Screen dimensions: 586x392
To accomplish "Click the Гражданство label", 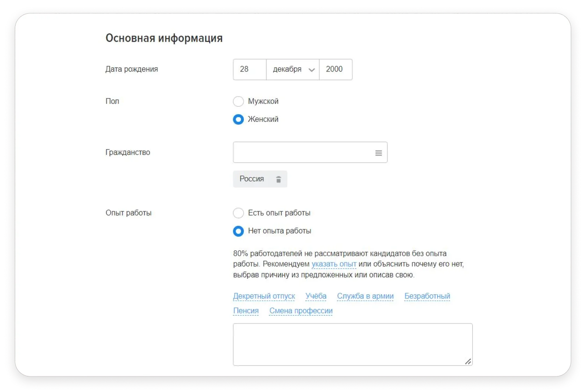I will (x=128, y=153).
